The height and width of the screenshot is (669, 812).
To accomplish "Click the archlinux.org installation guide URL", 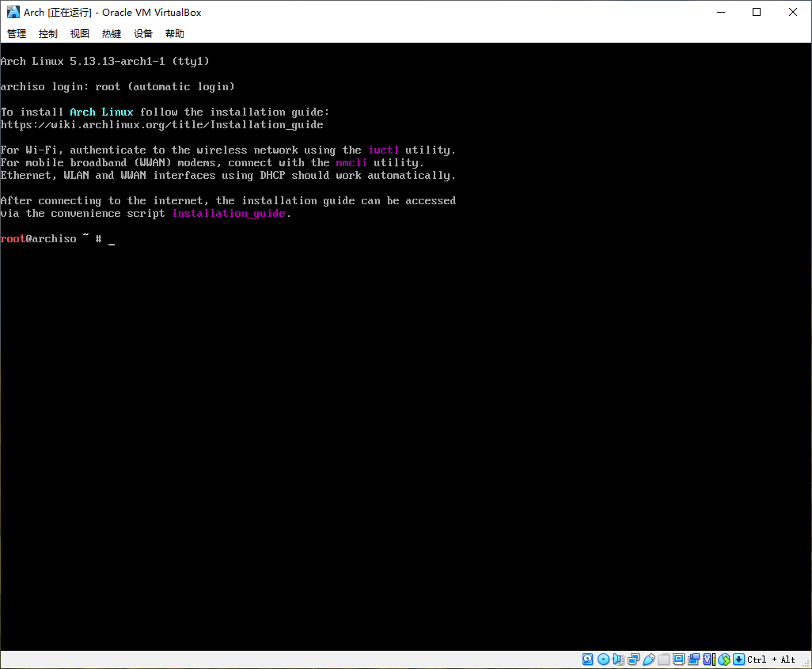I will point(161,124).
